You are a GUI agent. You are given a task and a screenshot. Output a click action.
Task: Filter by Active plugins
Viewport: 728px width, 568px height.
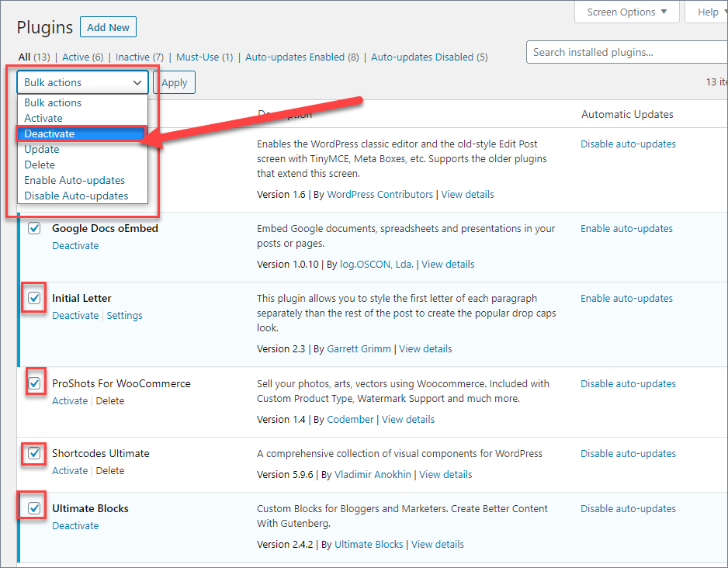coord(82,57)
